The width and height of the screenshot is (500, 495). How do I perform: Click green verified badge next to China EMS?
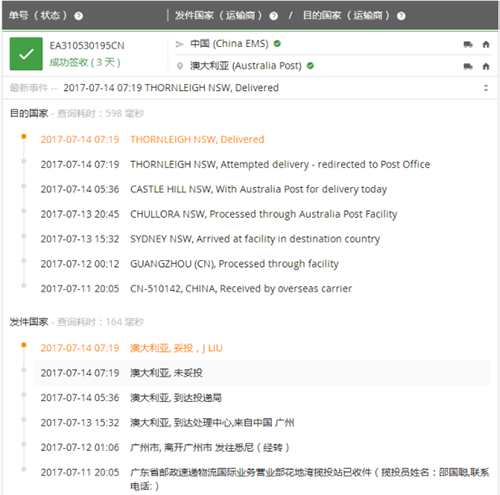(277, 44)
